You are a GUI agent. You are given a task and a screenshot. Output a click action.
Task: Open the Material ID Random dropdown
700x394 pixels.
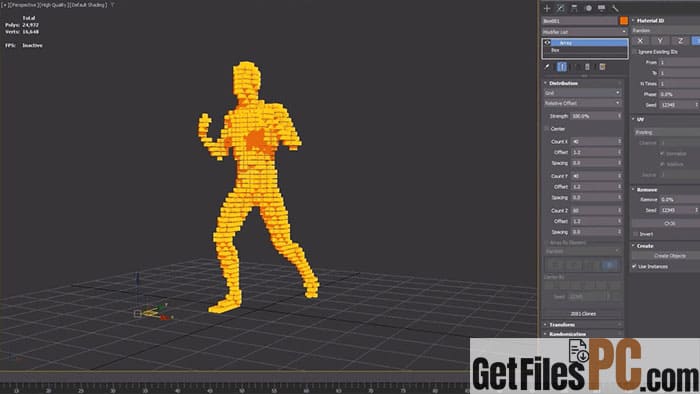pos(666,30)
